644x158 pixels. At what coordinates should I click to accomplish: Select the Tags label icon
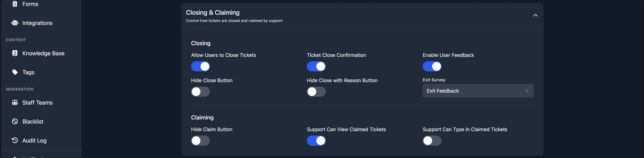[15, 72]
